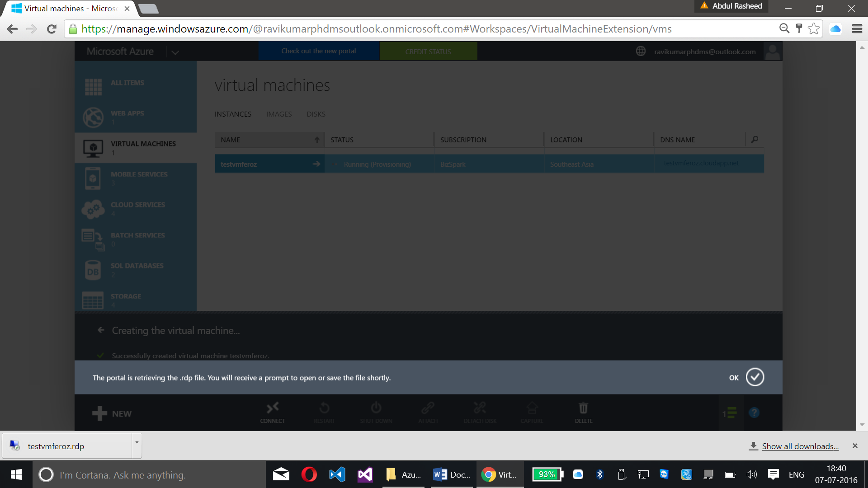Sort by the DNS Name column header
The height and width of the screenshot is (488, 868).
click(700, 140)
